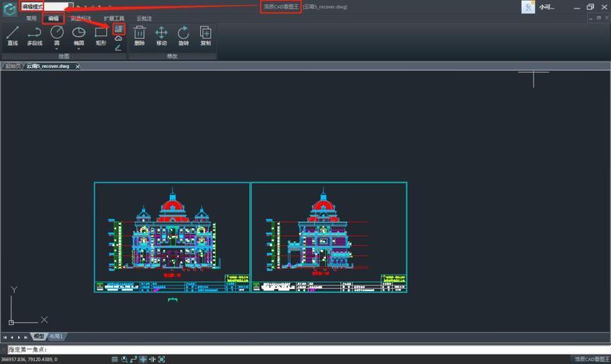
Task: Click the 复制 (Copy) tool icon
Action: (205, 34)
